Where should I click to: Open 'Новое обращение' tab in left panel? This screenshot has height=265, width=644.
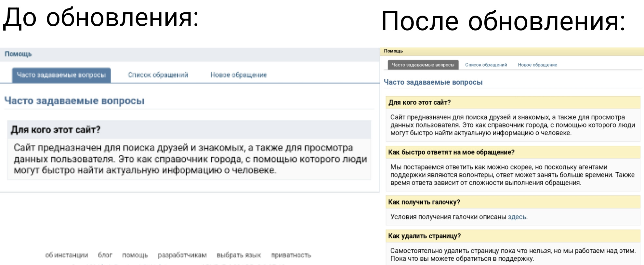point(238,75)
